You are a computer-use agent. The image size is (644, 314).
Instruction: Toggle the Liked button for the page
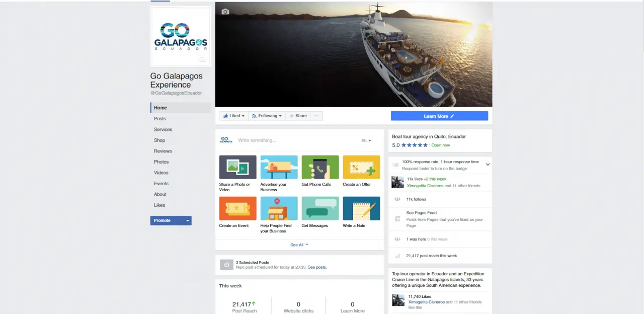(233, 116)
